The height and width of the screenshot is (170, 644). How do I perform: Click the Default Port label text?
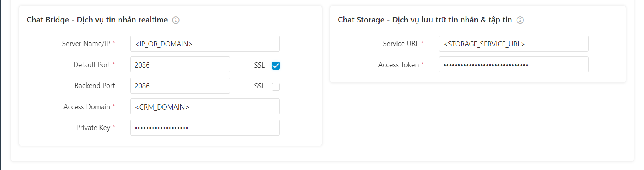(x=92, y=65)
